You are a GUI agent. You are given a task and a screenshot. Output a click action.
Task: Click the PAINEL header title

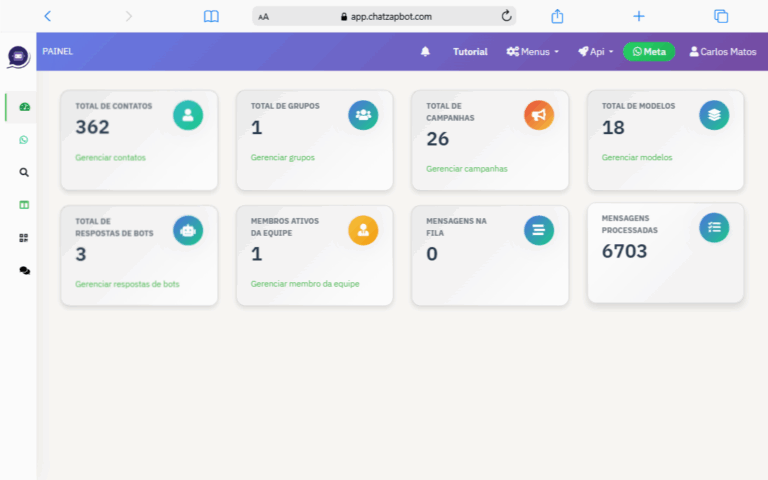(57, 51)
